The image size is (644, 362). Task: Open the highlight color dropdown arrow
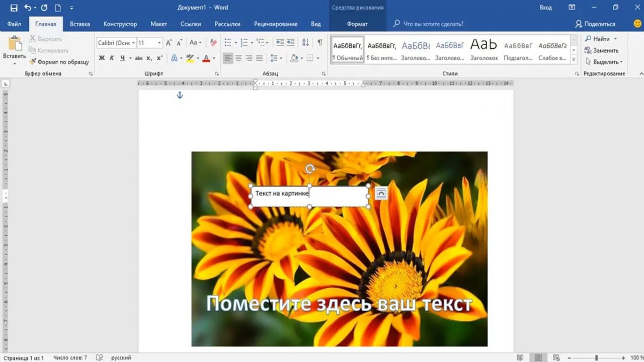tap(197, 58)
